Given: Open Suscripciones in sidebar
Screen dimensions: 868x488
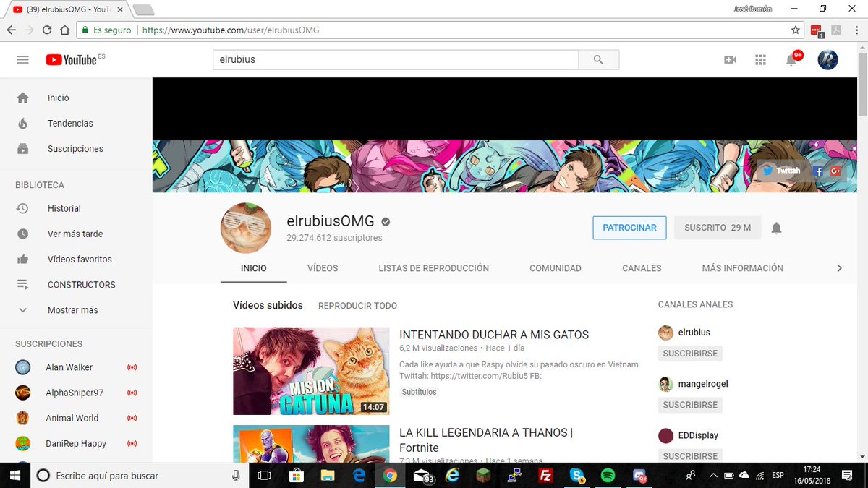Looking at the screenshot, I should click(x=76, y=148).
